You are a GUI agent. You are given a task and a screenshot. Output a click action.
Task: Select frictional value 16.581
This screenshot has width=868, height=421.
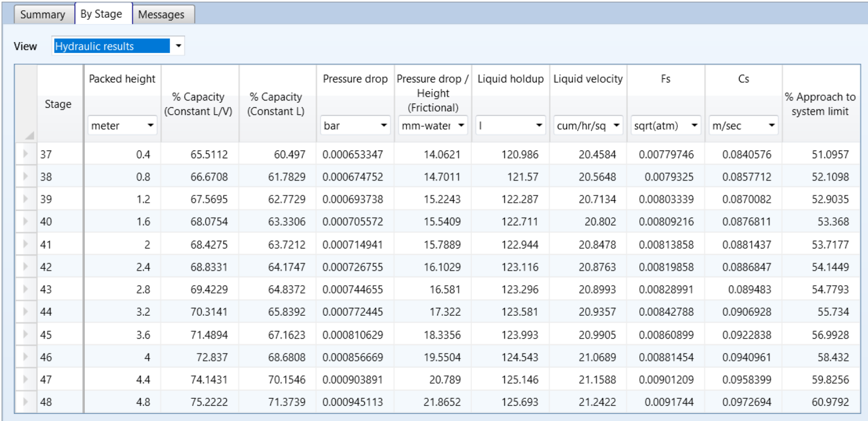433,289
